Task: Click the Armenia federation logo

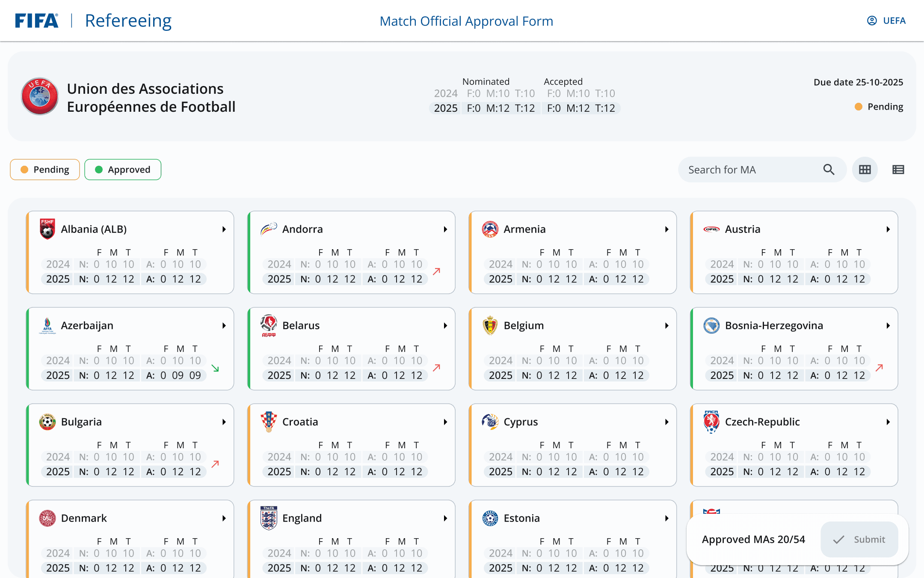Action: [x=490, y=229]
